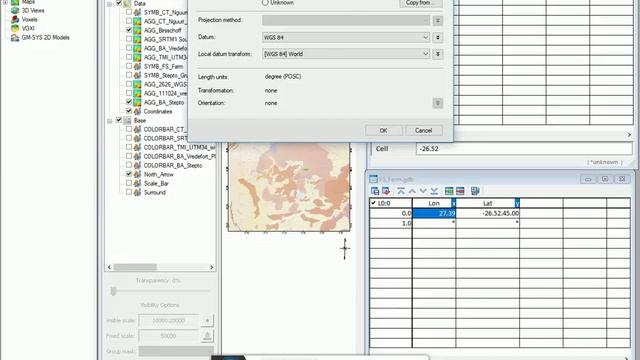
Task: Select the Lat channel header
Action: [x=487, y=203]
